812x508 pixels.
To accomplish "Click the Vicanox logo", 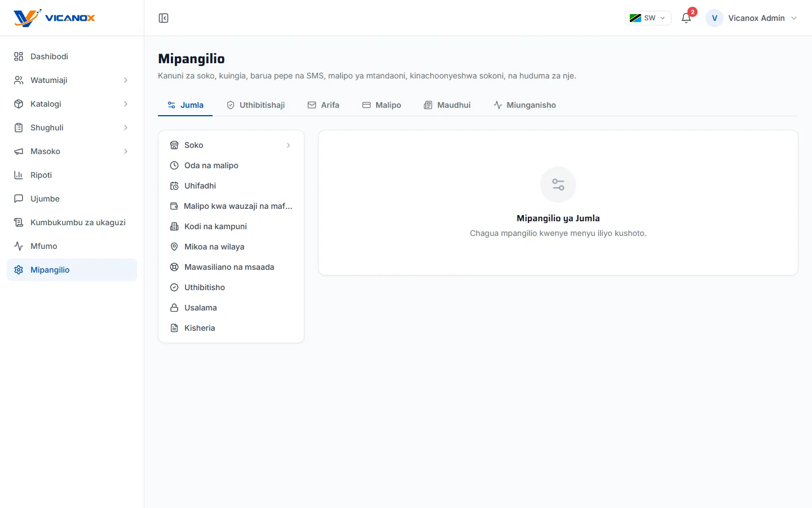I will pyautogui.click(x=54, y=18).
